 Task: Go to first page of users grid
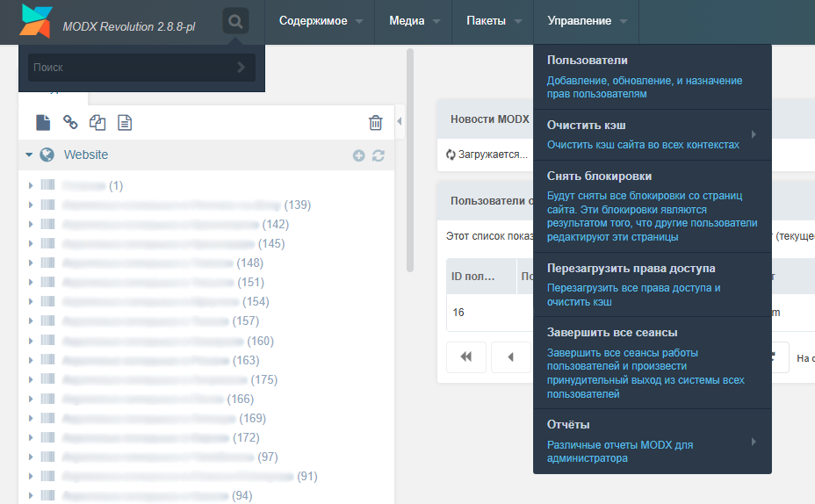coord(466,357)
